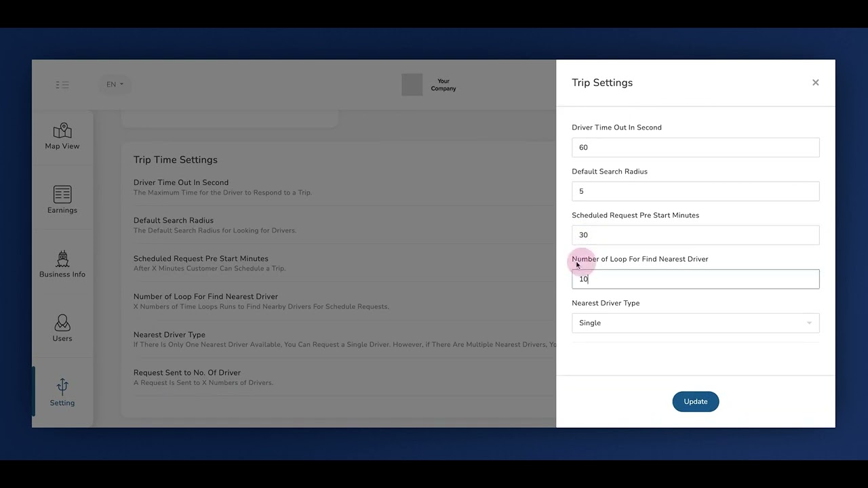Select 'Driver Time Out In Second' row in list
Image resolution: width=868 pixels, height=488 pixels.
point(344,187)
